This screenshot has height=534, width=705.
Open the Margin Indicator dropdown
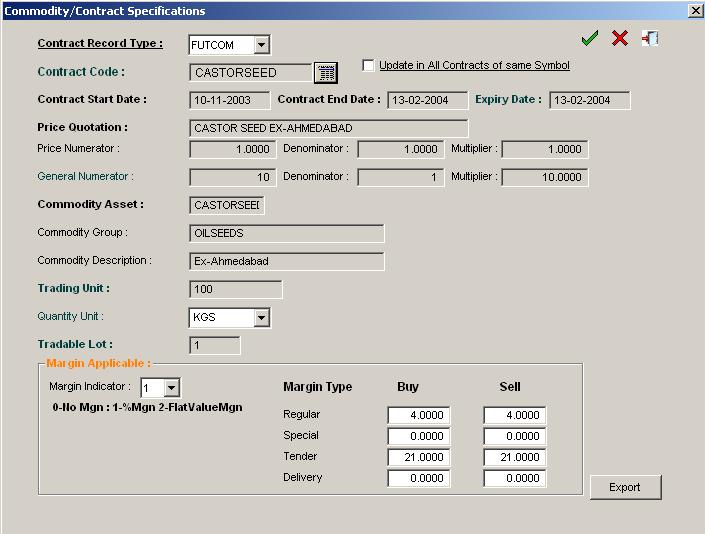point(171,388)
